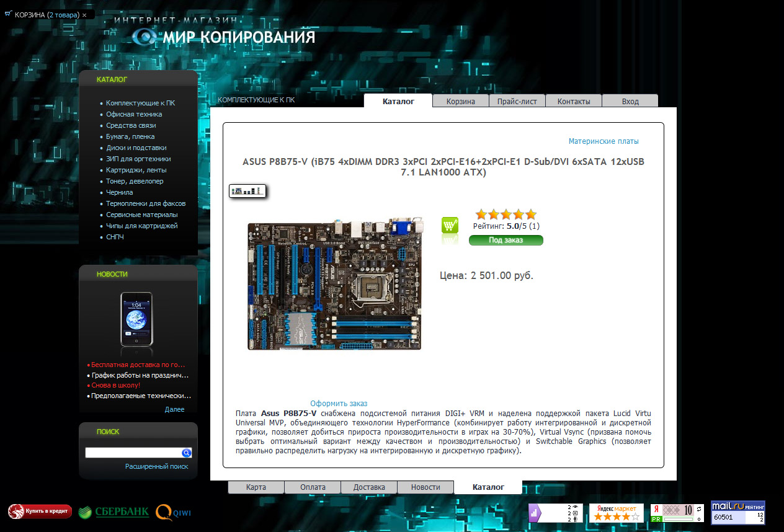
Task: Go to the Контакты tab
Action: 574,101
